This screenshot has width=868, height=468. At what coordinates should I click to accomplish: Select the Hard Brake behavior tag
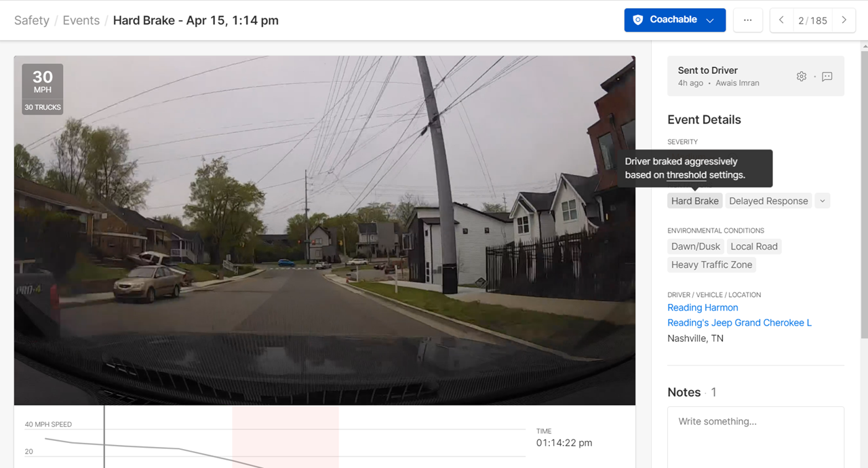coord(695,201)
